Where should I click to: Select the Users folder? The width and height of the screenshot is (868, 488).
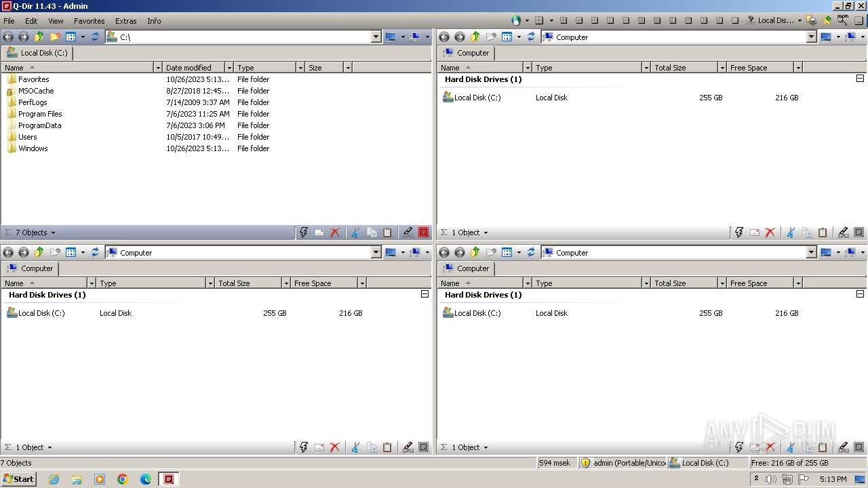(27, 137)
